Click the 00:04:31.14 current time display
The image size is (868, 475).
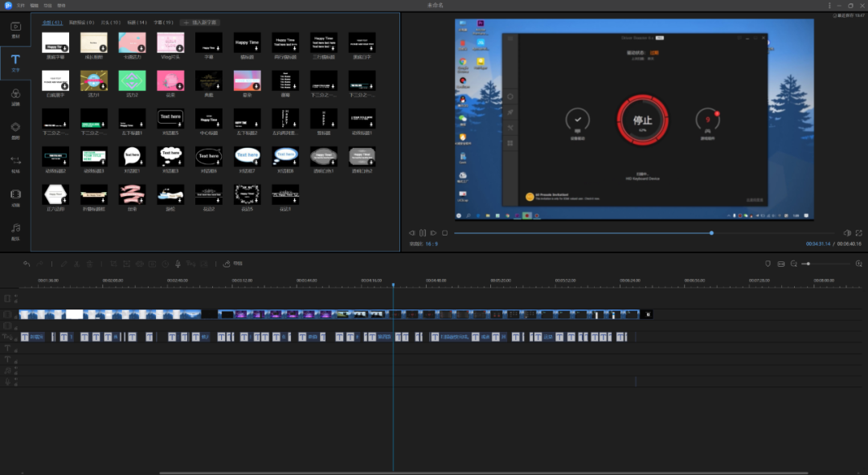pos(817,244)
